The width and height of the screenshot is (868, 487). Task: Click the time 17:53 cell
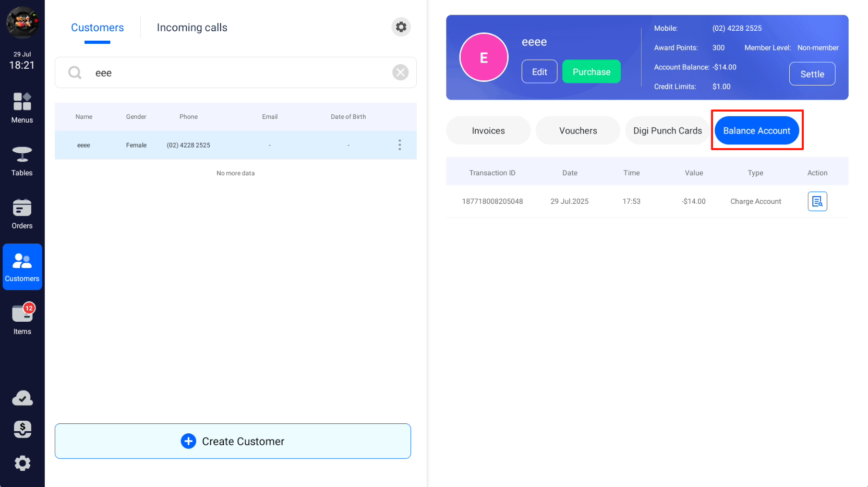[x=631, y=201]
